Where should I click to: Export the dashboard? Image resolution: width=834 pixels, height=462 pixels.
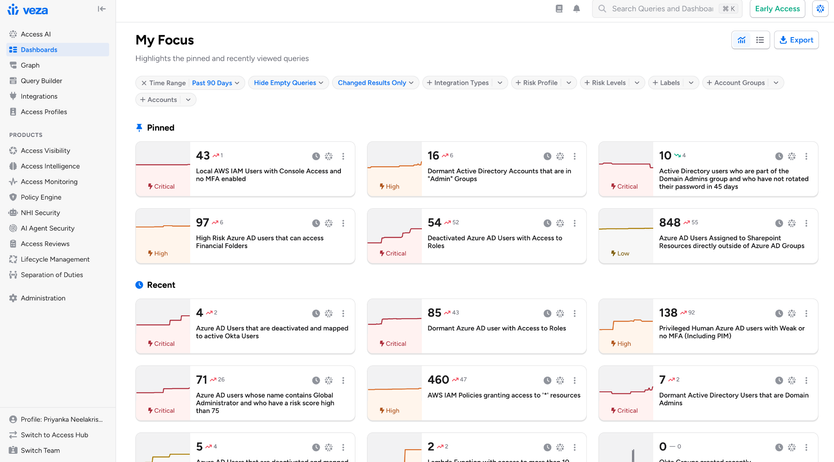pos(796,40)
